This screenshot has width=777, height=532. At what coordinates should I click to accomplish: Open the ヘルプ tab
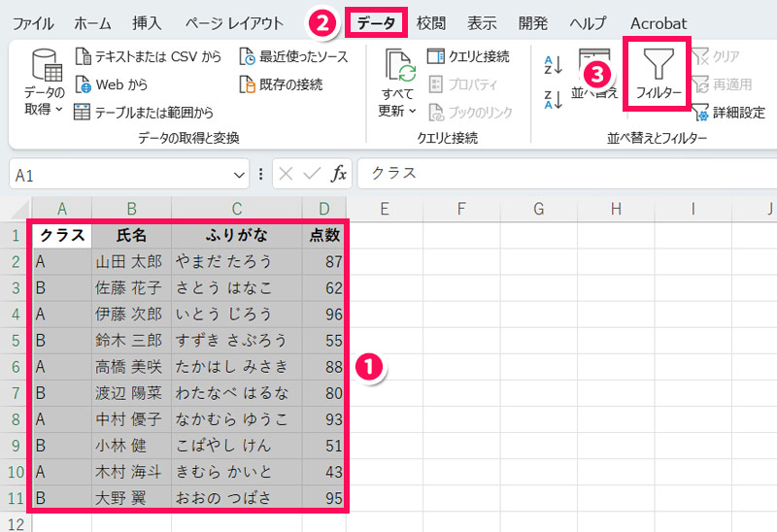point(588,23)
